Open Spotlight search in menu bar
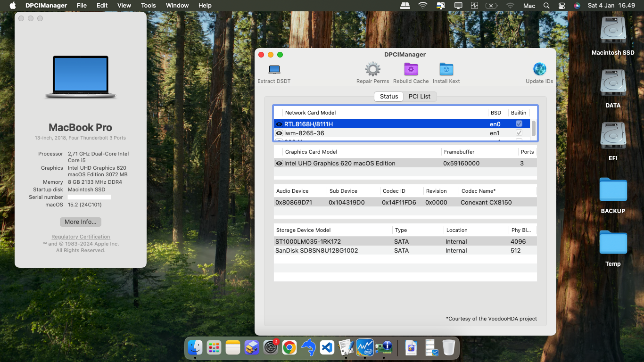This screenshot has width=644, height=362. tap(546, 6)
